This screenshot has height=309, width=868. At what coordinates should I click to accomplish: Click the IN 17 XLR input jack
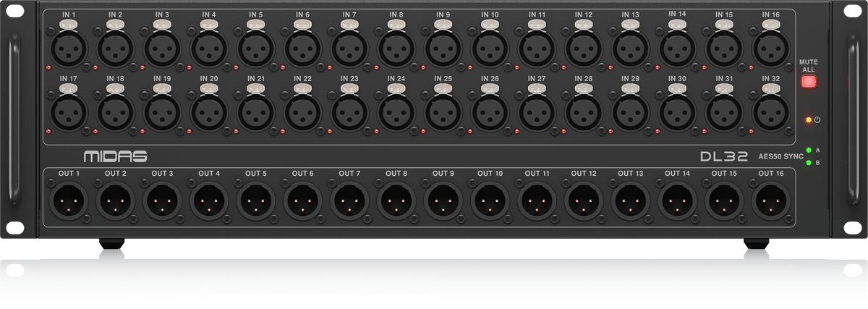(69, 111)
